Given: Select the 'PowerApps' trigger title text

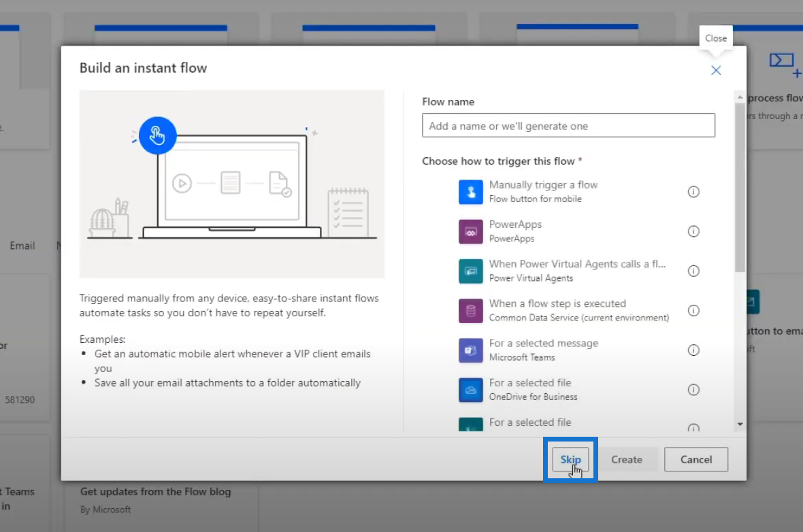Looking at the screenshot, I should (x=515, y=225).
